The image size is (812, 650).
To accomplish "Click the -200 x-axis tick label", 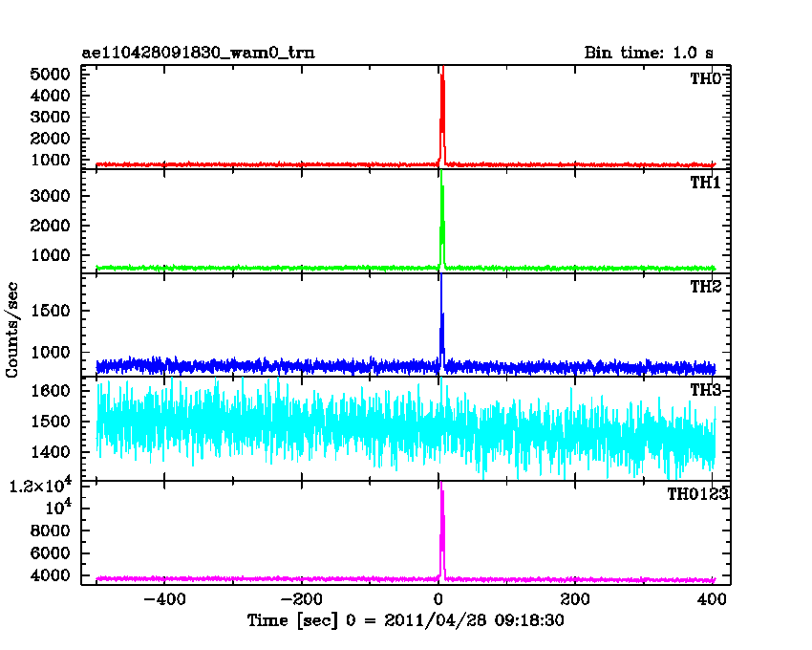I will tap(301, 599).
